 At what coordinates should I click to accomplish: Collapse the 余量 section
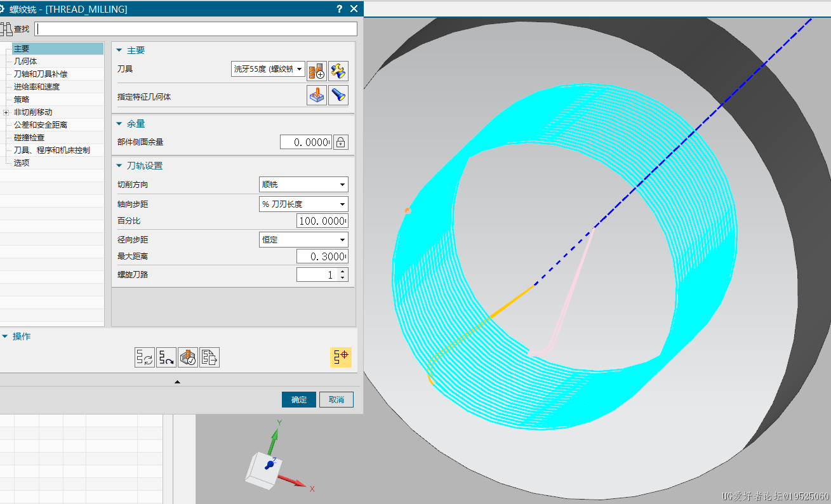119,124
